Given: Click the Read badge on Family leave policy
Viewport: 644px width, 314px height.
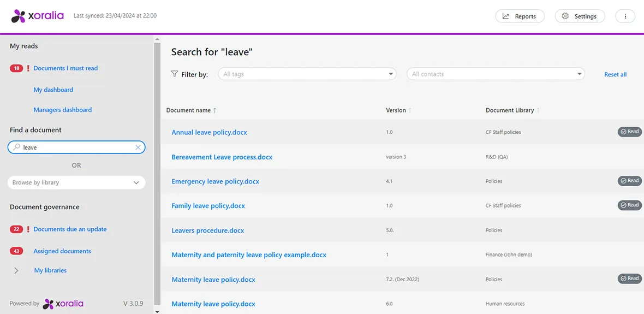Looking at the screenshot, I should pyautogui.click(x=629, y=205).
